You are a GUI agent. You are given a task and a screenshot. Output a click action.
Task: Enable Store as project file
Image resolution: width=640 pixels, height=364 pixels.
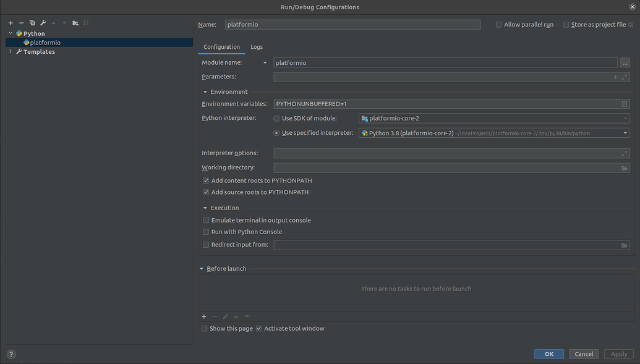coord(566,25)
